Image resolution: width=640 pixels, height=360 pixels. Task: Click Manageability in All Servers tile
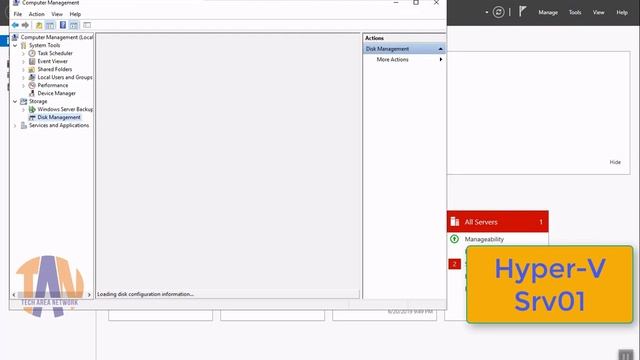484,239
